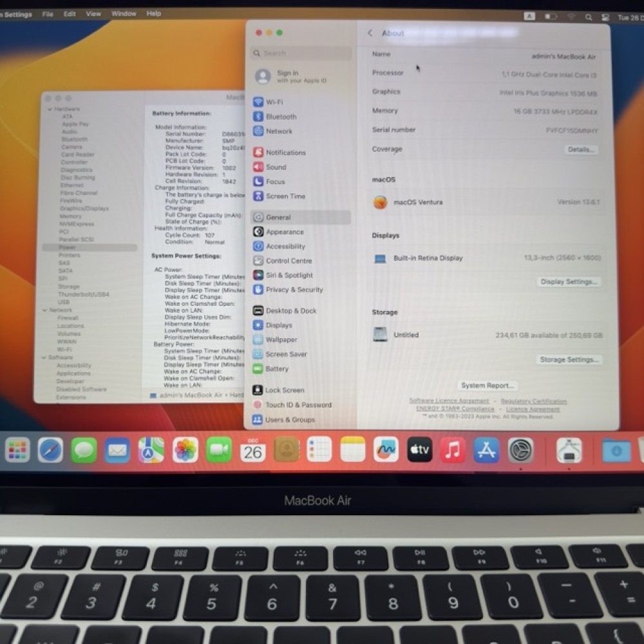644x644 pixels.
Task: Open Freeform from the Dock
Action: tap(386, 450)
